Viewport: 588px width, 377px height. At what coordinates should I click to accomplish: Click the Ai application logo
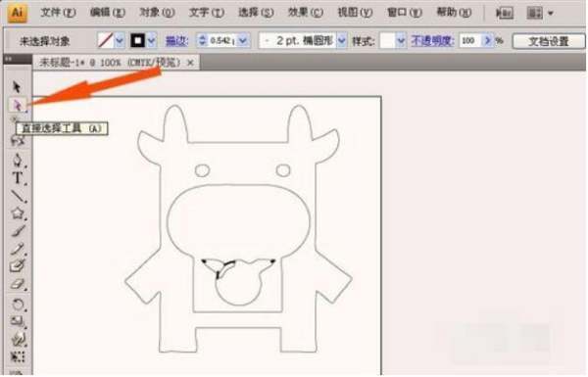(x=17, y=13)
